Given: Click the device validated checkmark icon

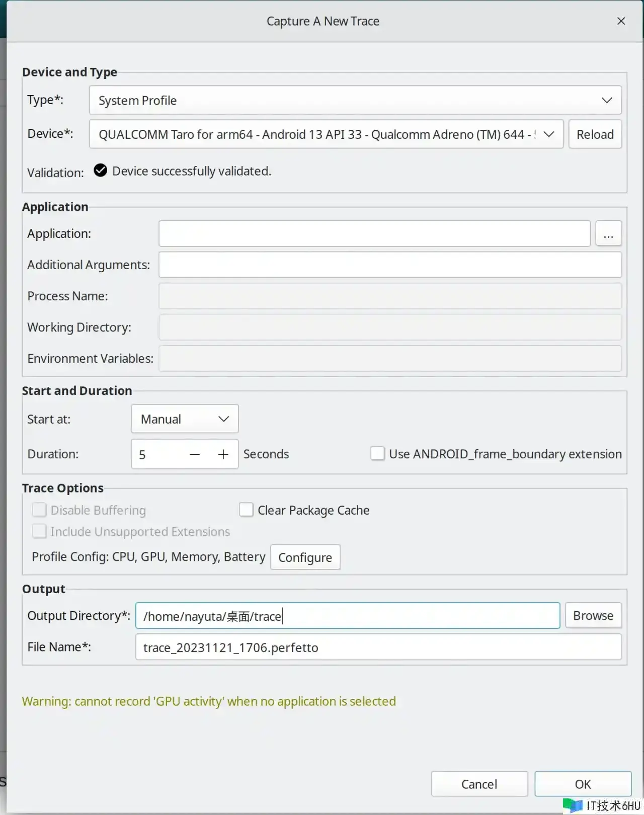Looking at the screenshot, I should pyautogui.click(x=101, y=171).
